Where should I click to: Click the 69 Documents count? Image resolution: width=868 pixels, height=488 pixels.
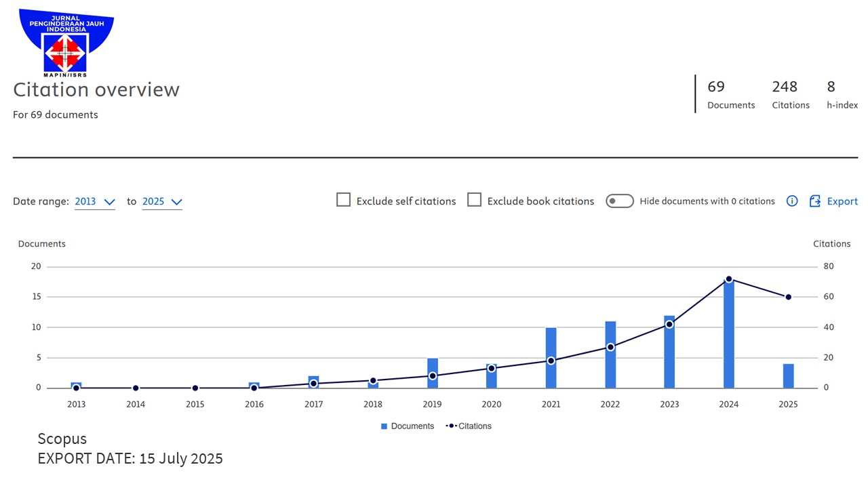coord(716,87)
